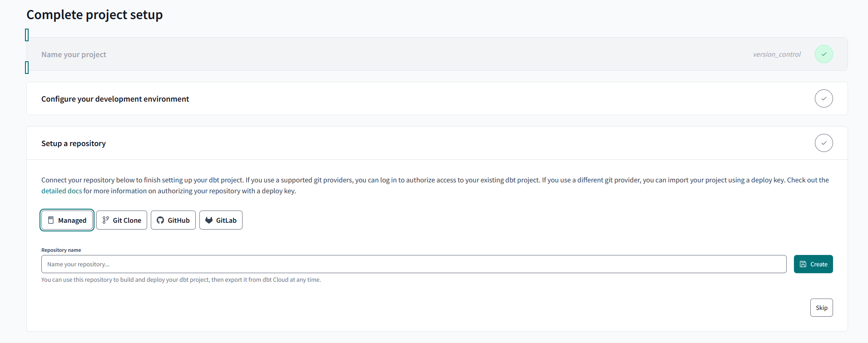Choose the Git Clone branch icon
The width and height of the screenshot is (868, 343).
(x=106, y=220)
